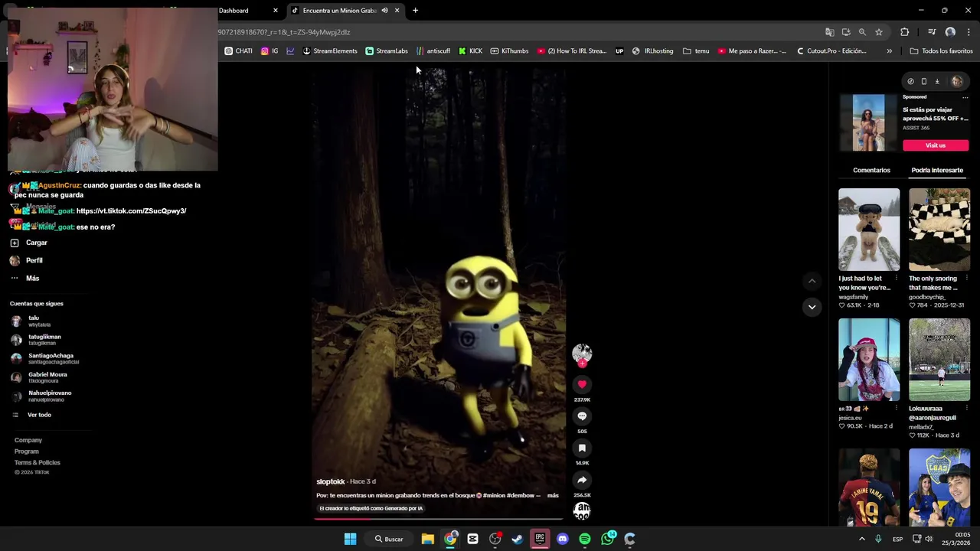Share the video using arrow icon

582,480
